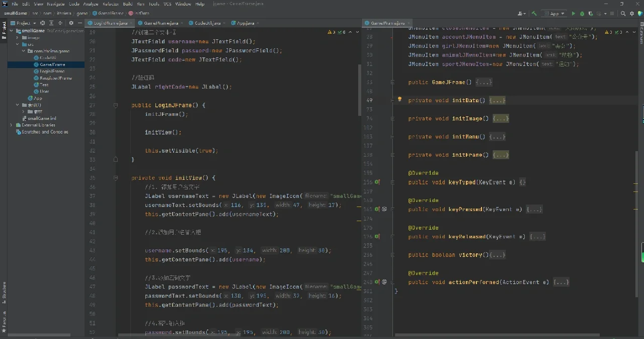Image resolution: width=644 pixels, height=339 pixels.
Task: Start debugging with the bug icon
Action: pyautogui.click(x=582, y=14)
